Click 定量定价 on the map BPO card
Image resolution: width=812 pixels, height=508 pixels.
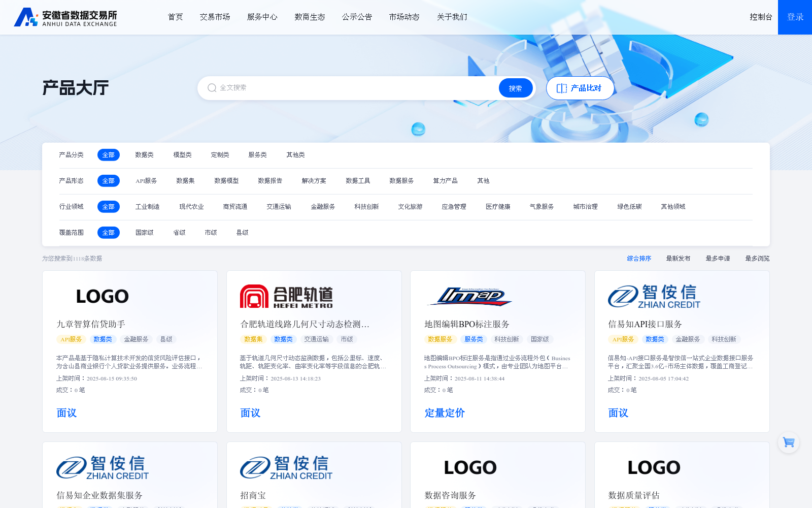coord(445,413)
